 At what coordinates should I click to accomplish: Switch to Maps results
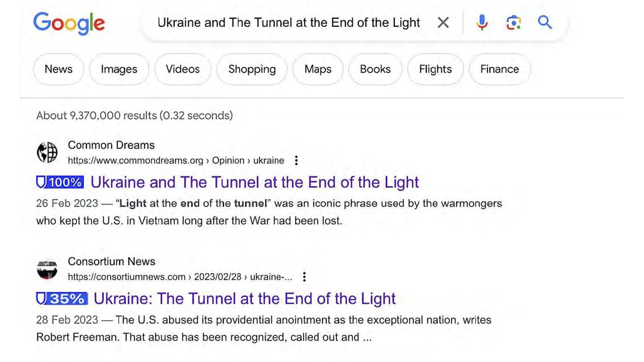318,69
